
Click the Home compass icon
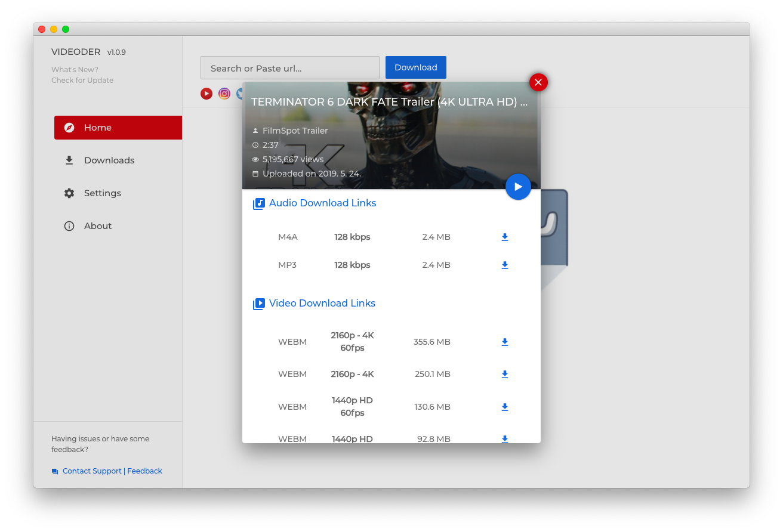69,128
